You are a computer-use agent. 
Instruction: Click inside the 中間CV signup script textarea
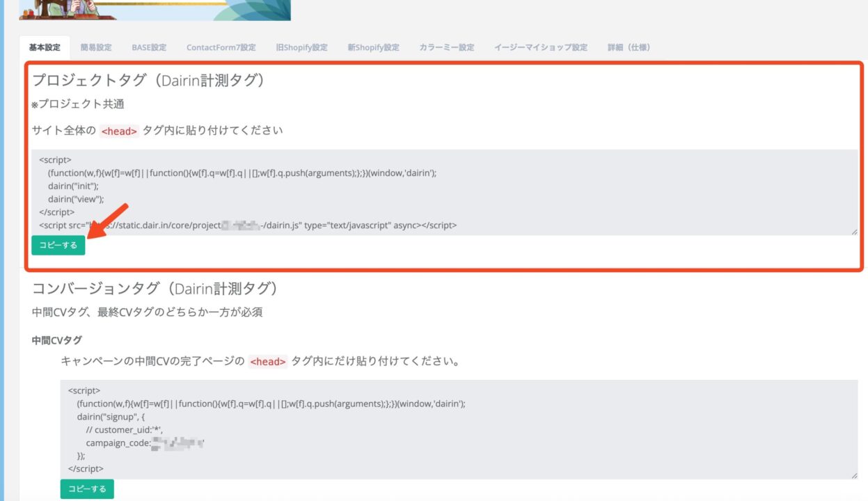[458, 429]
